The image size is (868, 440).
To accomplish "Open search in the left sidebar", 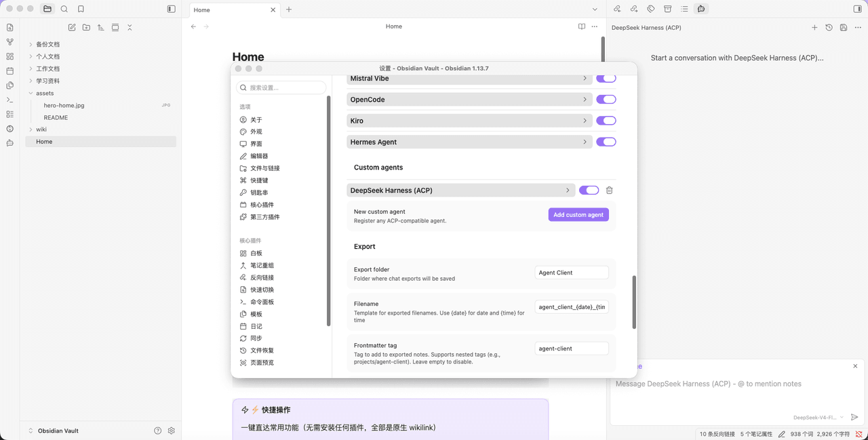I will click(x=64, y=9).
